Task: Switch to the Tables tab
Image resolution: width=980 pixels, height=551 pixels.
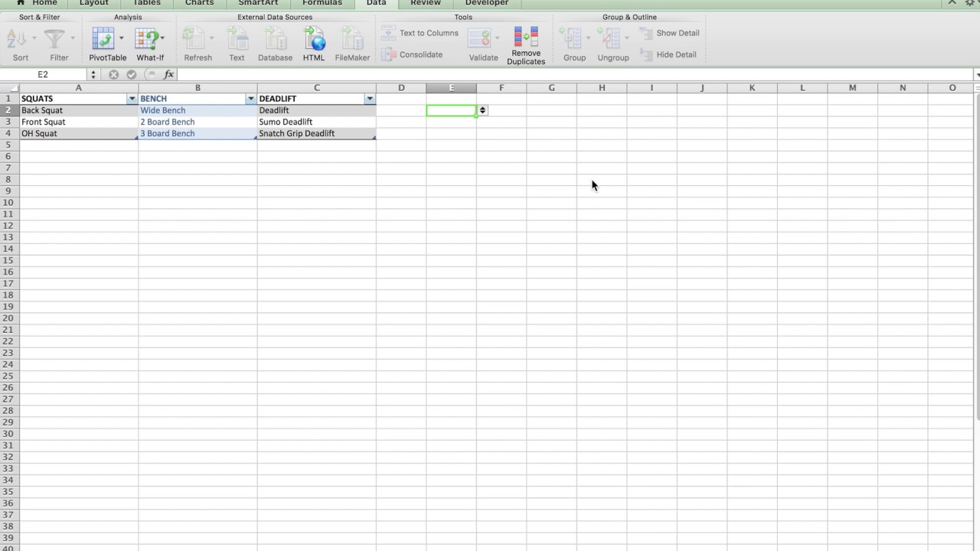Action: click(x=147, y=3)
